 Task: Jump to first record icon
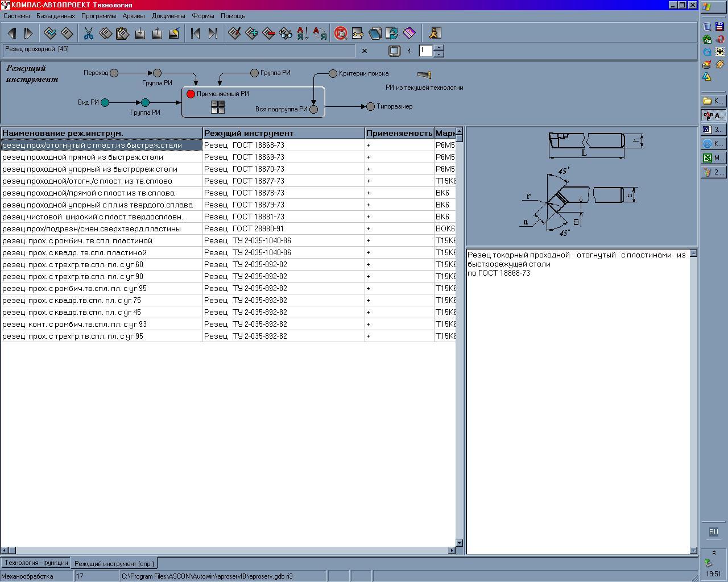point(196,33)
